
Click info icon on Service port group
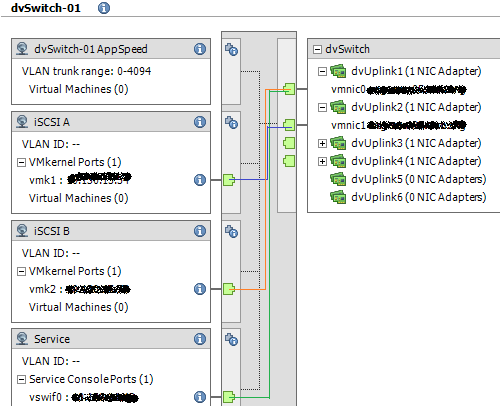(200, 339)
